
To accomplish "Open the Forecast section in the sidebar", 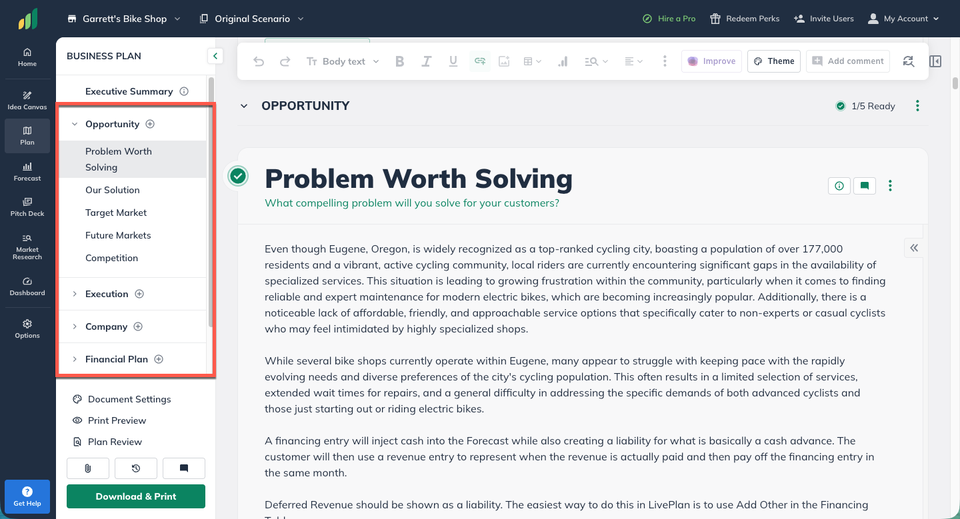I will tap(27, 171).
